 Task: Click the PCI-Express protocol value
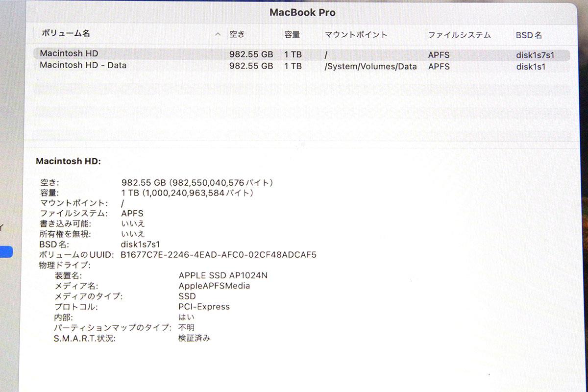point(204,307)
